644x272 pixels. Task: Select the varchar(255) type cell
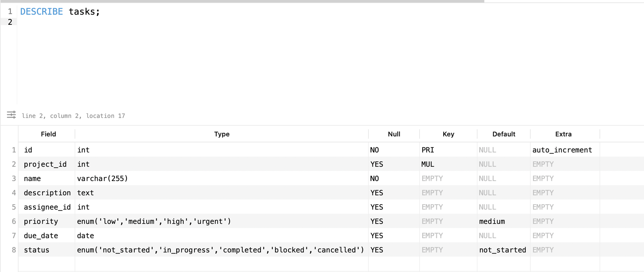(102, 179)
